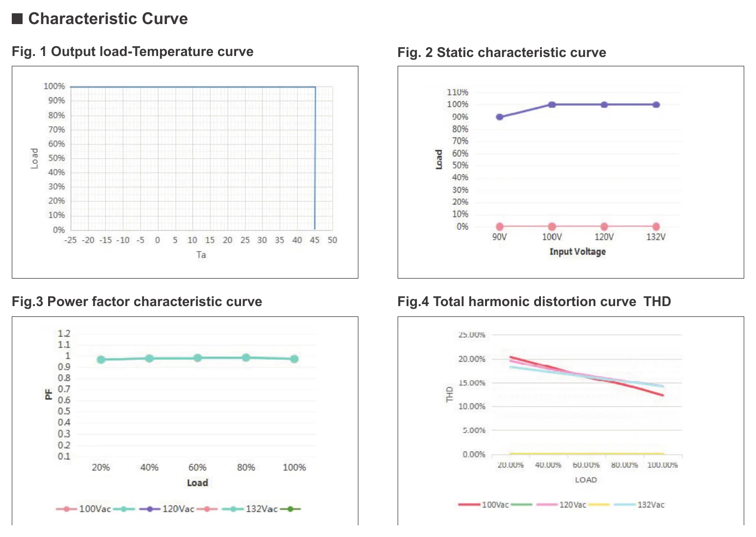756x537 pixels.
Task: Click the "Fig.4 Total harmonic distortion curve THD" title
Action: 534,302
